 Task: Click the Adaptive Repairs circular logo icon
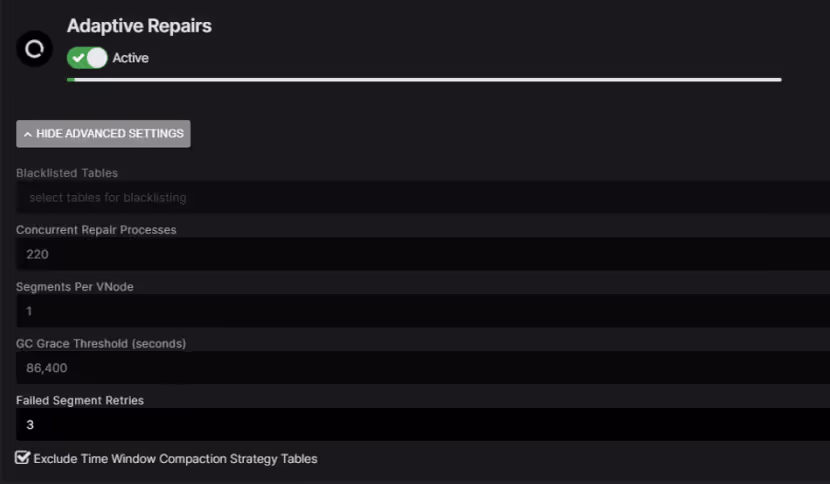[x=35, y=48]
